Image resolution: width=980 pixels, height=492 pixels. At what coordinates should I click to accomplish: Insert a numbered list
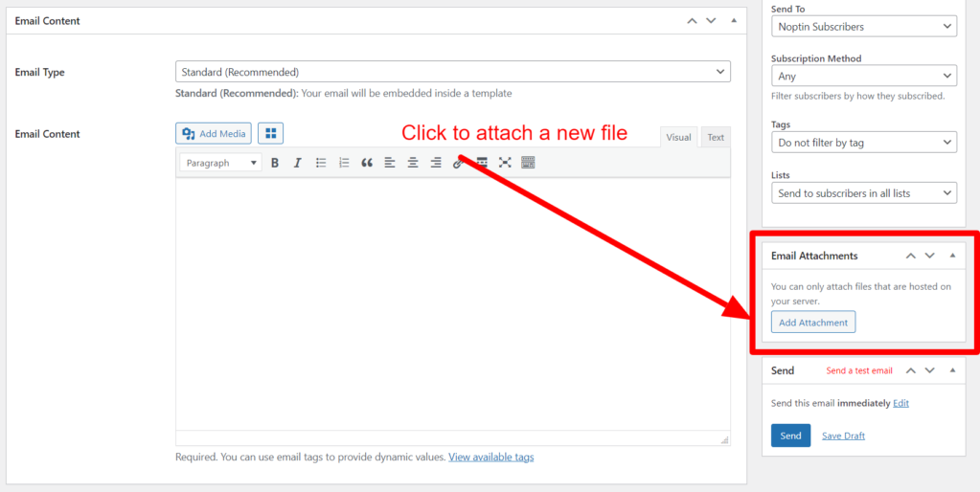(x=344, y=163)
